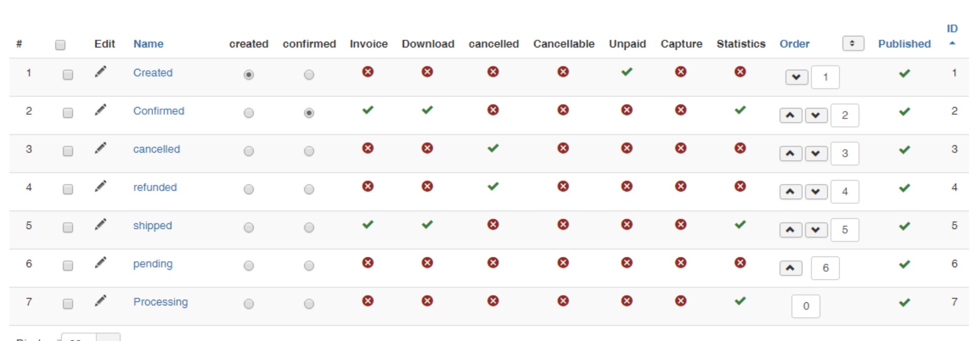Open the Processing status link
Screen dimensions: 980x341
[x=160, y=302]
